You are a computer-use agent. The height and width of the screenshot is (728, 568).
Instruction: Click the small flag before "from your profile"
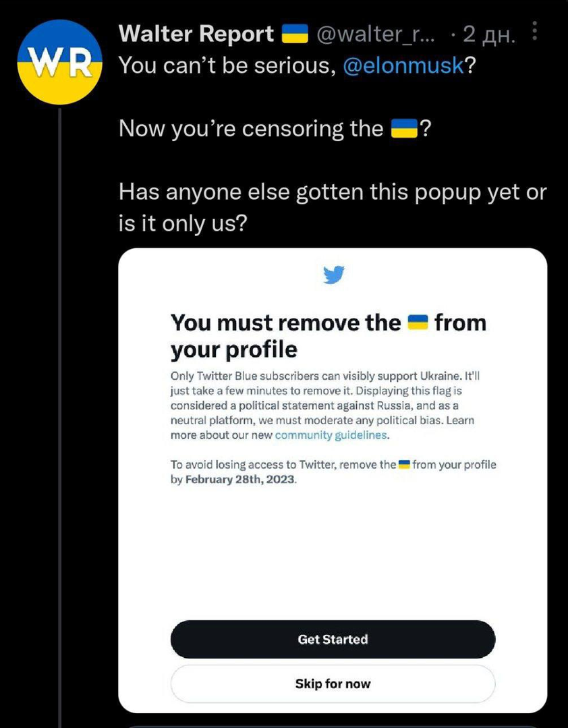coord(405,464)
